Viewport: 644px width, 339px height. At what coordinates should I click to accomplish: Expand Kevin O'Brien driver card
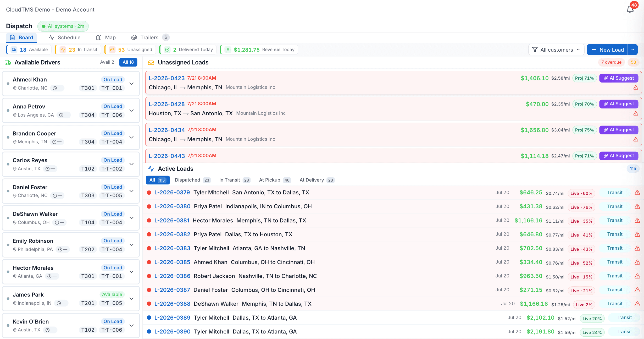tap(132, 325)
